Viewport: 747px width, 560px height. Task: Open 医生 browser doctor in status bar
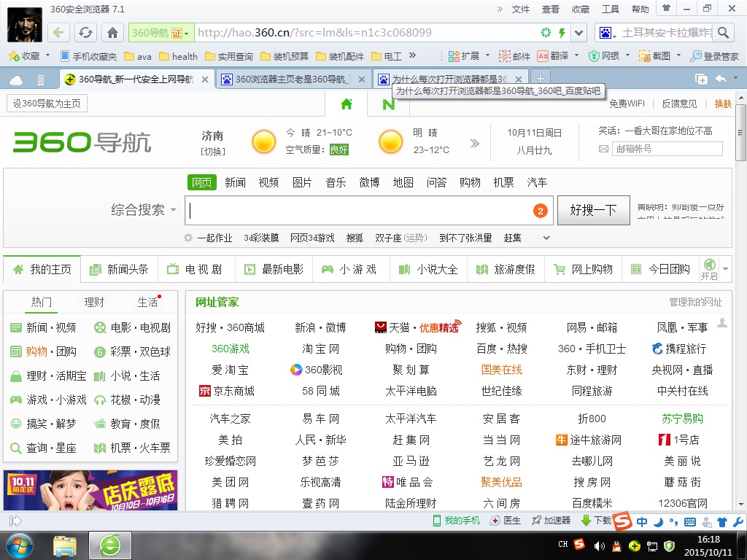506,521
